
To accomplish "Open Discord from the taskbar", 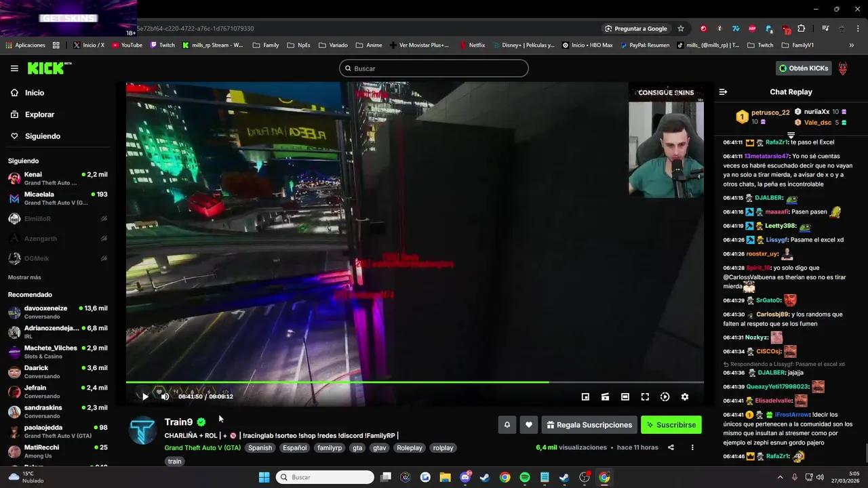I will pos(465,477).
